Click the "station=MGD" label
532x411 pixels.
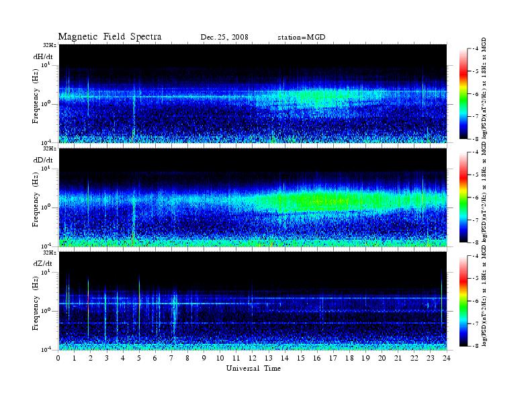click(x=302, y=37)
